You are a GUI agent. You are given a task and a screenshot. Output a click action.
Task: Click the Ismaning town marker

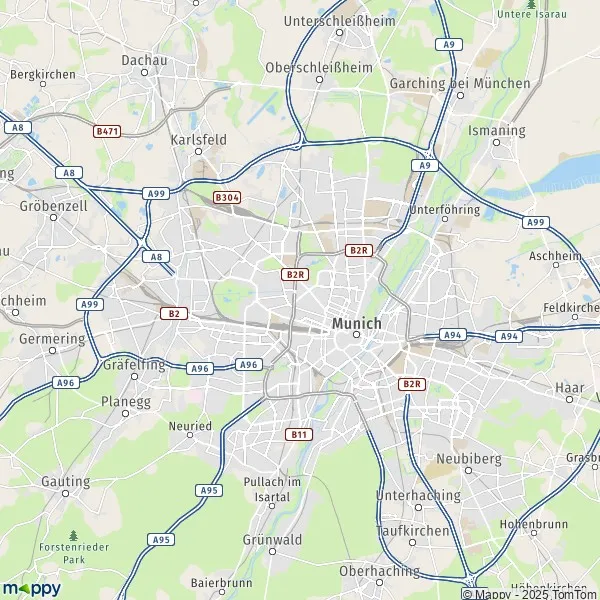pyautogui.click(x=496, y=143)
